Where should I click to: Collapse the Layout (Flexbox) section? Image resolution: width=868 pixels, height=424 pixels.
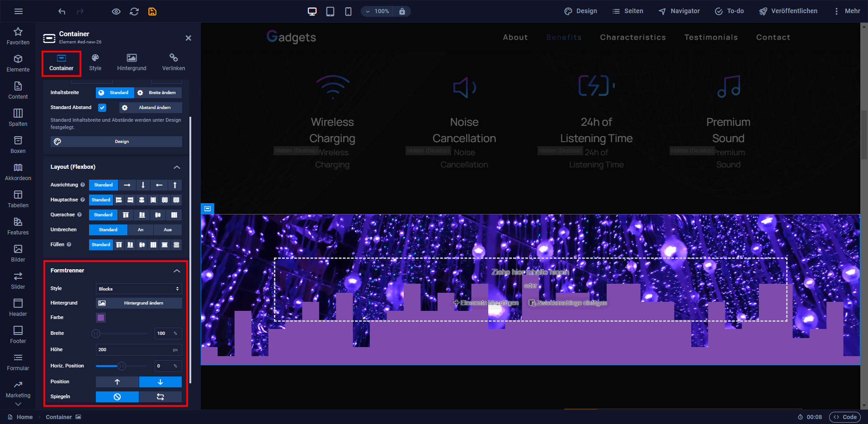(177, 167)
